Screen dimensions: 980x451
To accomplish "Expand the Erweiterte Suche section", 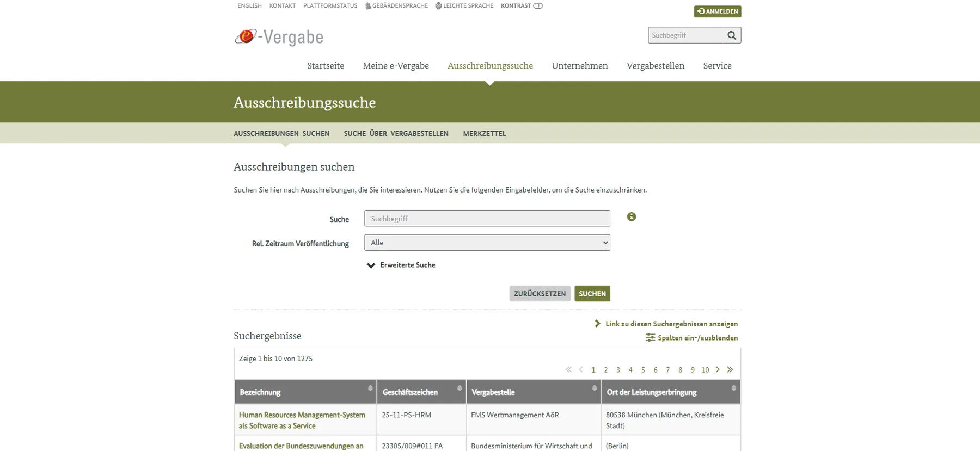I will 401,265.
